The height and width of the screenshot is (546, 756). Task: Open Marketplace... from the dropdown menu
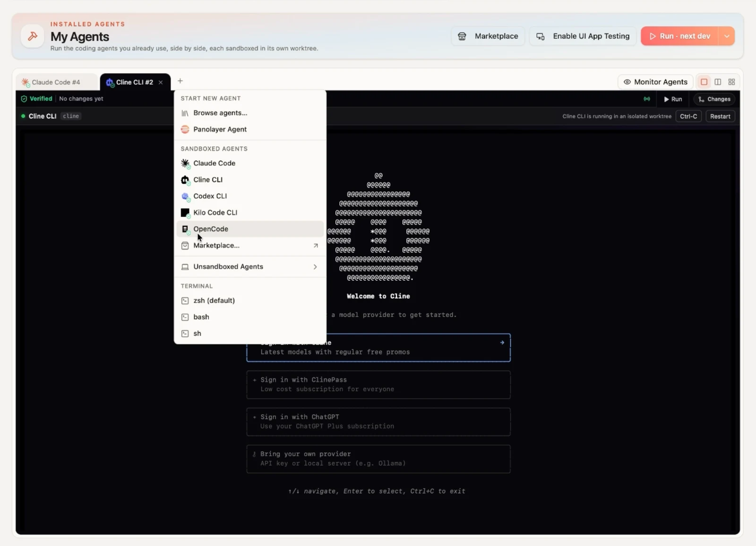pos(250,245)
